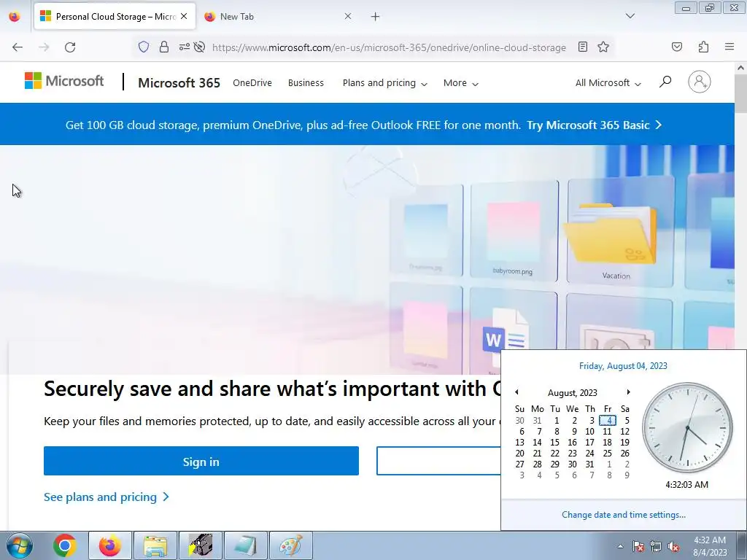This screenshot has height=560, width=747.
Task: Go to previous month in the calendar
Action: [516, 392]
